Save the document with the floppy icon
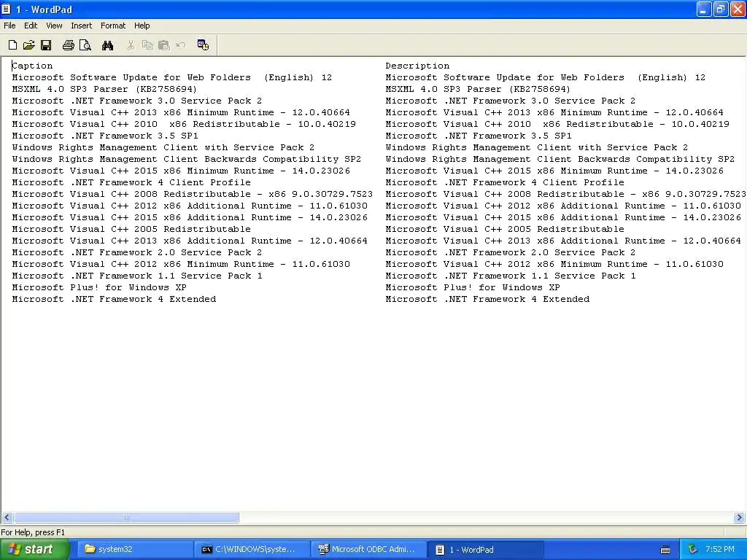Viewport: 747px width, 560px height. (x=46, y=45)
